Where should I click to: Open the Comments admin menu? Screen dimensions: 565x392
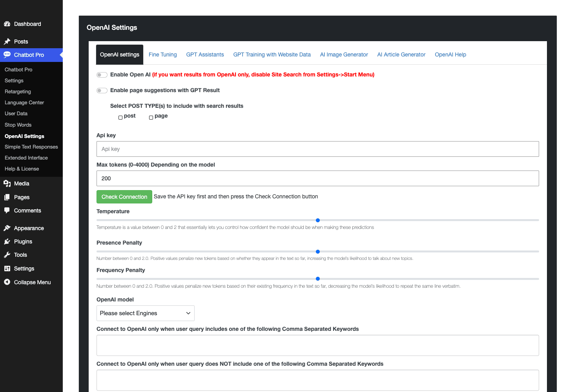(x=27, y=211)
